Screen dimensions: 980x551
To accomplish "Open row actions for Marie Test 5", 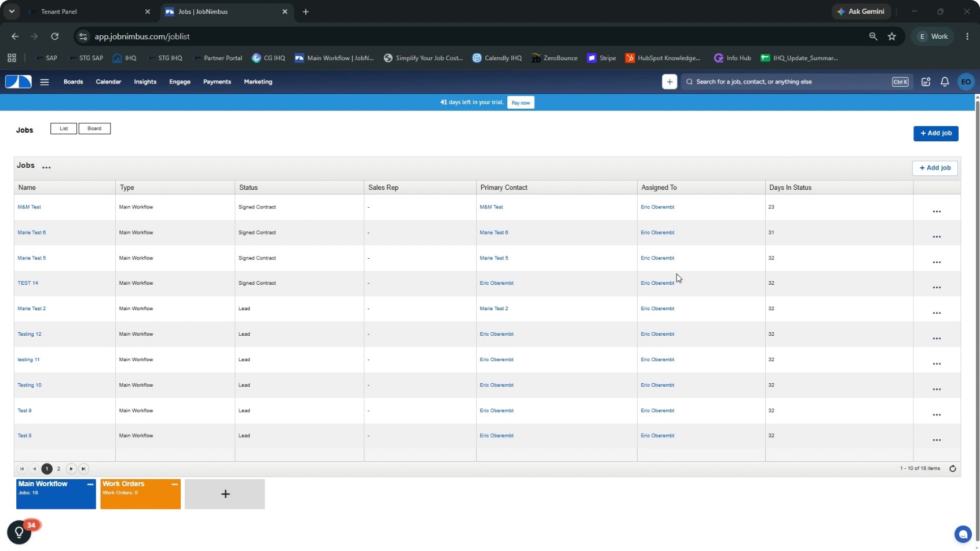I will point(937,263).
